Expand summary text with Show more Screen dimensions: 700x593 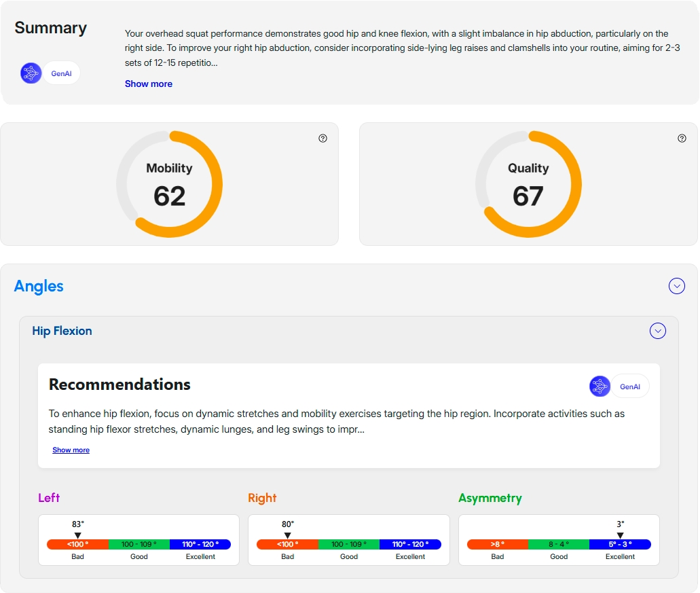[149, 84]
